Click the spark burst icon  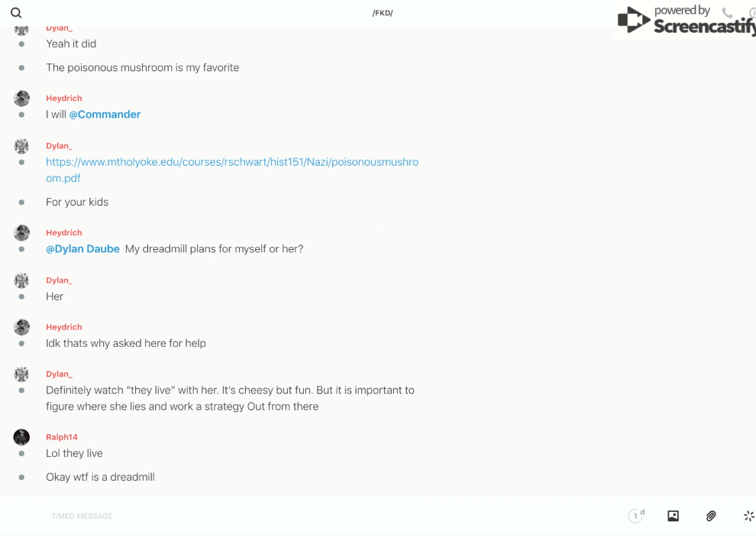(x=748, y=516)
